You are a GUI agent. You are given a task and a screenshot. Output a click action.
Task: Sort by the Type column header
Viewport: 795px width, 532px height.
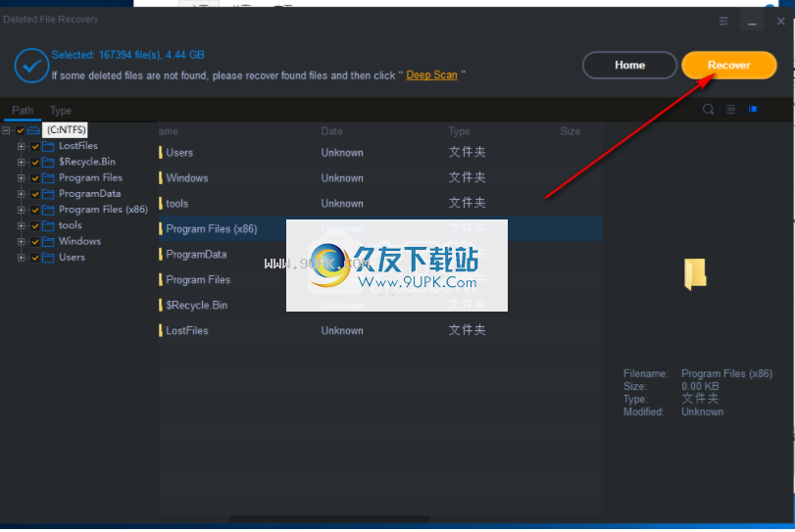pos(459,131)
